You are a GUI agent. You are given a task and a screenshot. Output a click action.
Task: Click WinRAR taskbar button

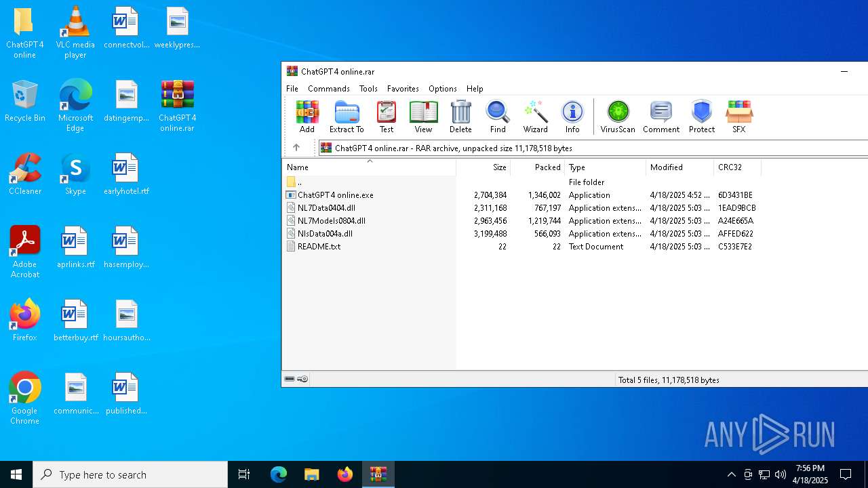(x=378, y=474)
